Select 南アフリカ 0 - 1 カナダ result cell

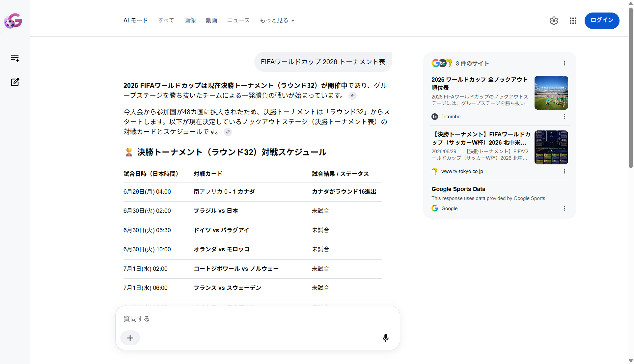pyautogui.click(x=224, y=192)
